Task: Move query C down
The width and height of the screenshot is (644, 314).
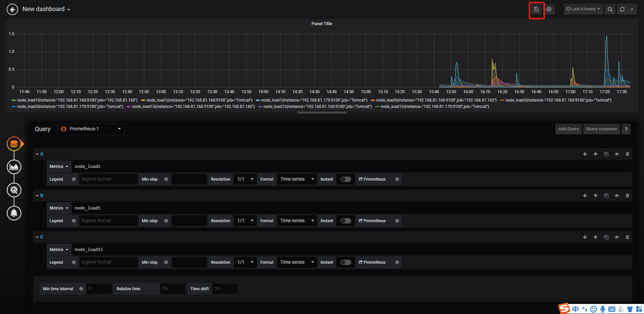Action: click(x=585, y=237)
